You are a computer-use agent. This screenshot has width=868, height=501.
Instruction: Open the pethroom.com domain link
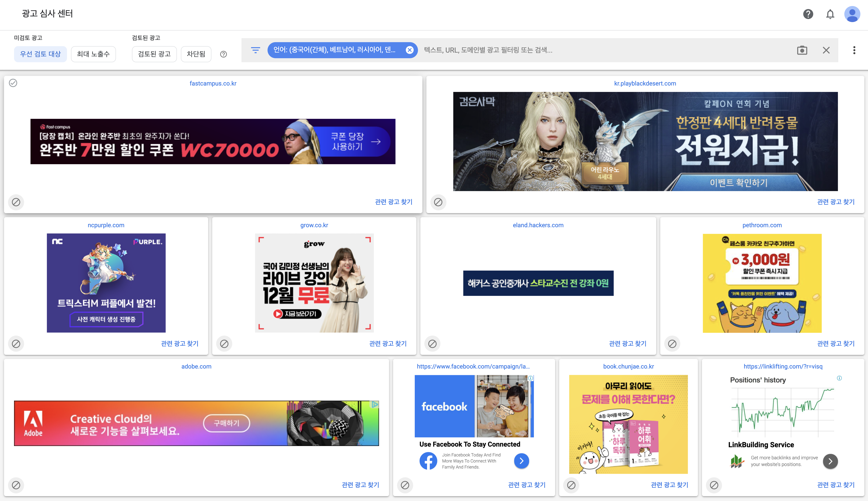[762, 225]
